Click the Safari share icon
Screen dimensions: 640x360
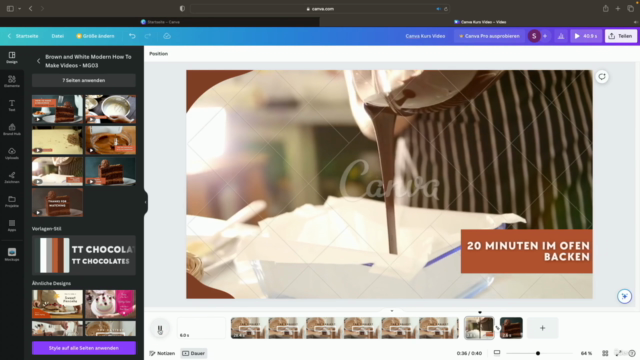click(606, 9)
